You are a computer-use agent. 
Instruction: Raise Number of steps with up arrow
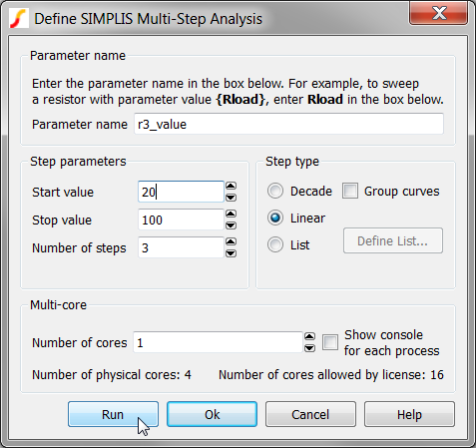[231, 241]
